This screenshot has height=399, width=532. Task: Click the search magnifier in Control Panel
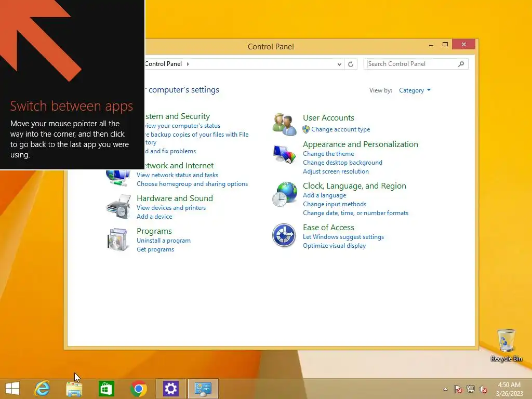[461, 64]
